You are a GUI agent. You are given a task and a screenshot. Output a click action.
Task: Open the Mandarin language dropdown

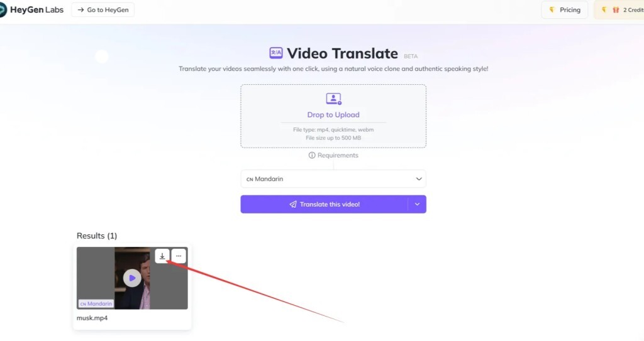333,179
